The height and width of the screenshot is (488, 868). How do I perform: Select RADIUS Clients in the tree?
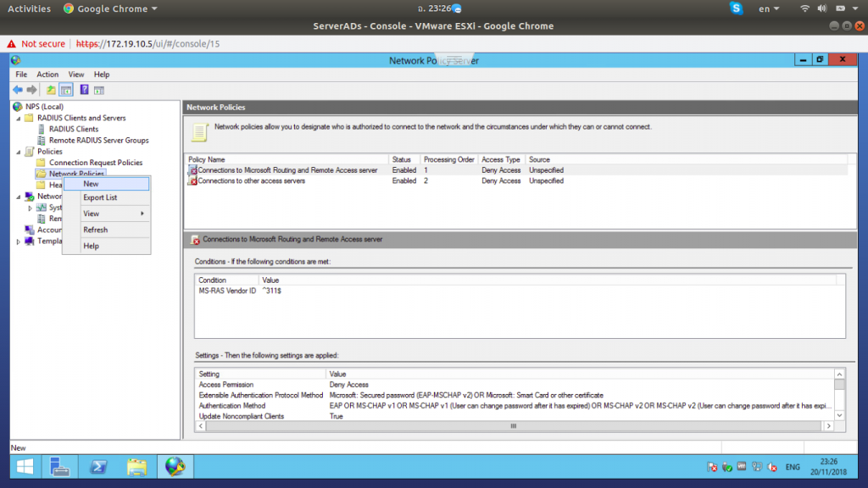pyautogui.click(x=74, y=129)
